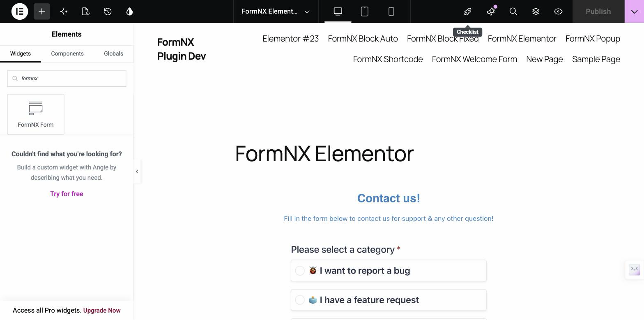The image size is (644, 320).
Task: Open the FormNX Welcome Form menu link
Action: (x=474, y=59)
